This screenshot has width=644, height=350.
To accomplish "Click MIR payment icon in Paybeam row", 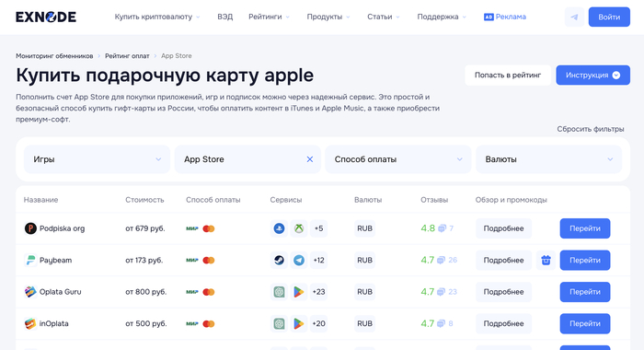I will 191,260.
